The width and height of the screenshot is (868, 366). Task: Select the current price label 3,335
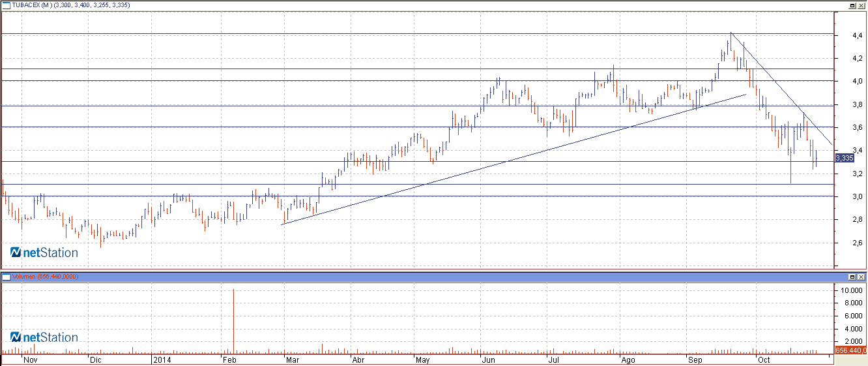(x=844, y=158)
